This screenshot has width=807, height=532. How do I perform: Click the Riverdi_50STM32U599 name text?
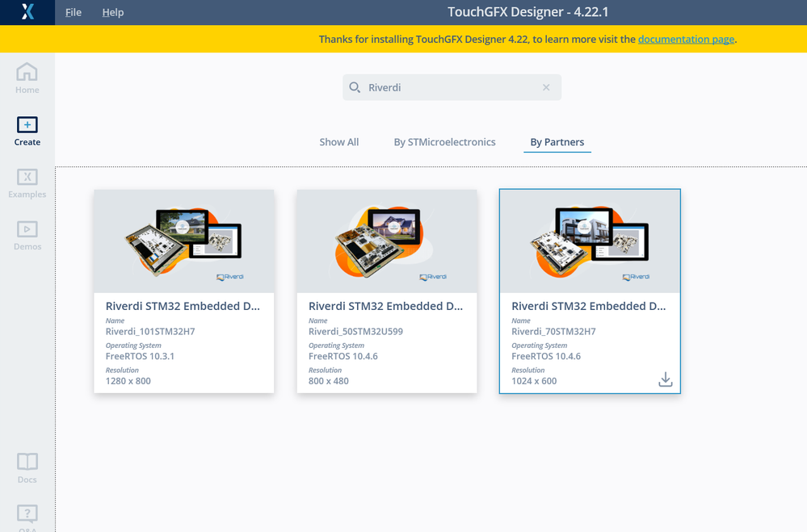point(355,331)
